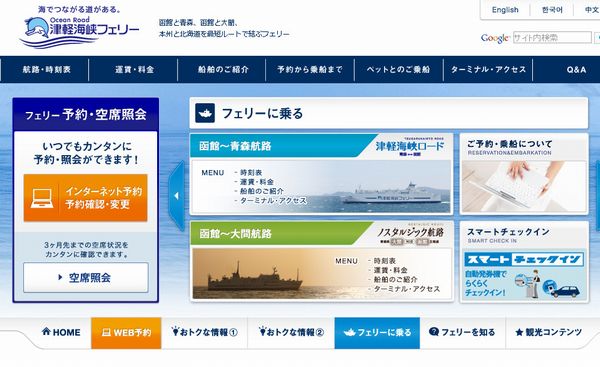
Task: Click the Google site search input field
Action: pyautogui.click(x=552, y=38)
